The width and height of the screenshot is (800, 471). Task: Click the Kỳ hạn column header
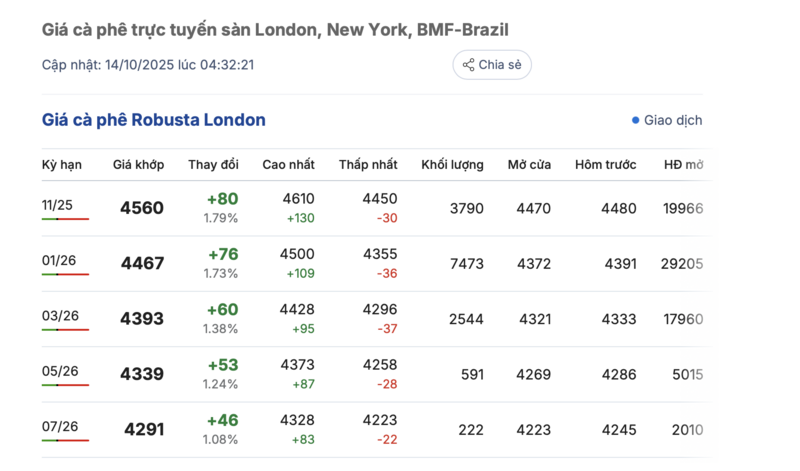tap(62, 164)
